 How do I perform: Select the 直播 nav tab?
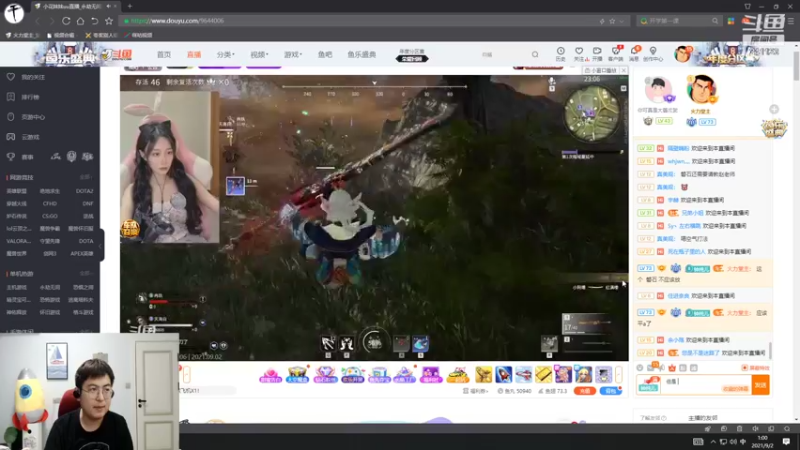[x=194, y=55]
